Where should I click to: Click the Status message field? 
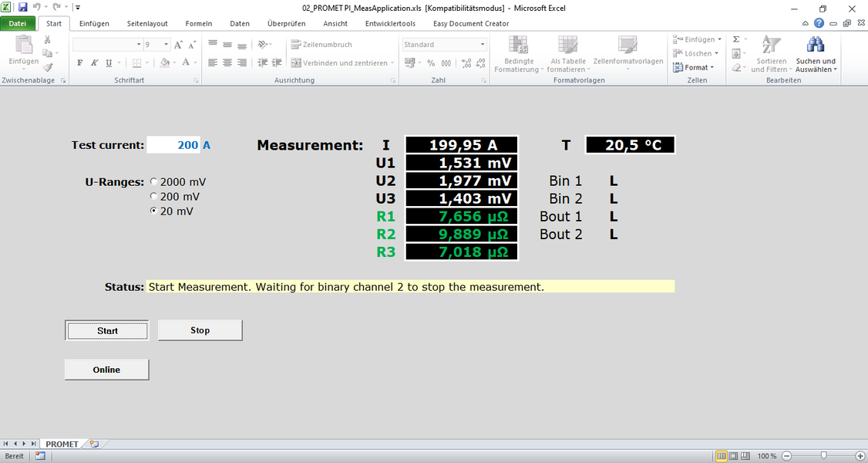410,287
